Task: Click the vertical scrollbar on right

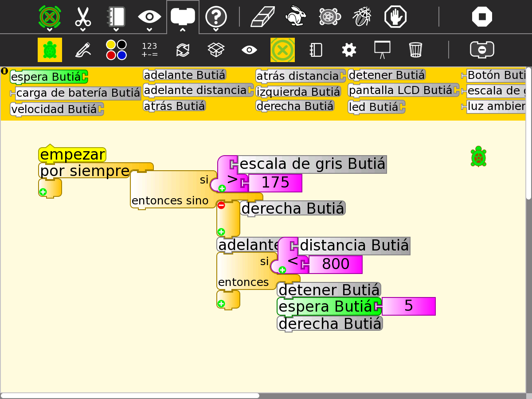Action: [528, 133]
